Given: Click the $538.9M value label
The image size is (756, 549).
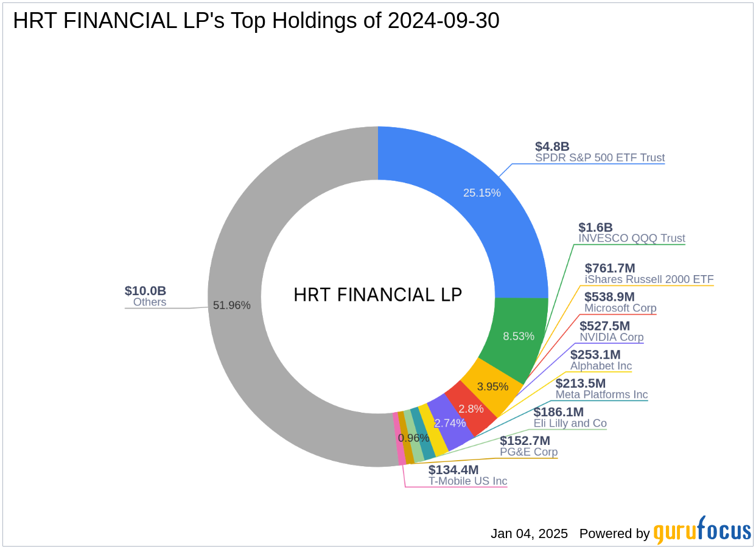Looking at the screenshot, I should (x=610, y=296).
